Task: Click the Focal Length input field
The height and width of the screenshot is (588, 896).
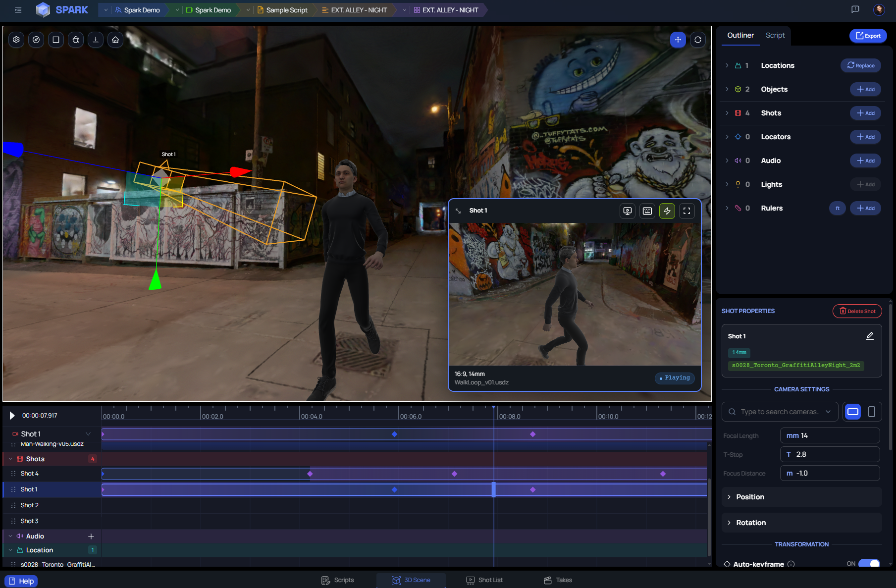Action: click(x=830, y=435)
